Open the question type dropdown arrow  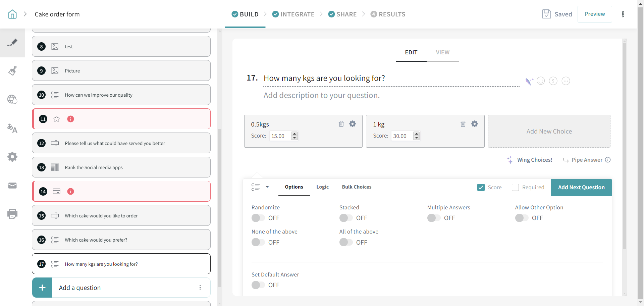267,187
